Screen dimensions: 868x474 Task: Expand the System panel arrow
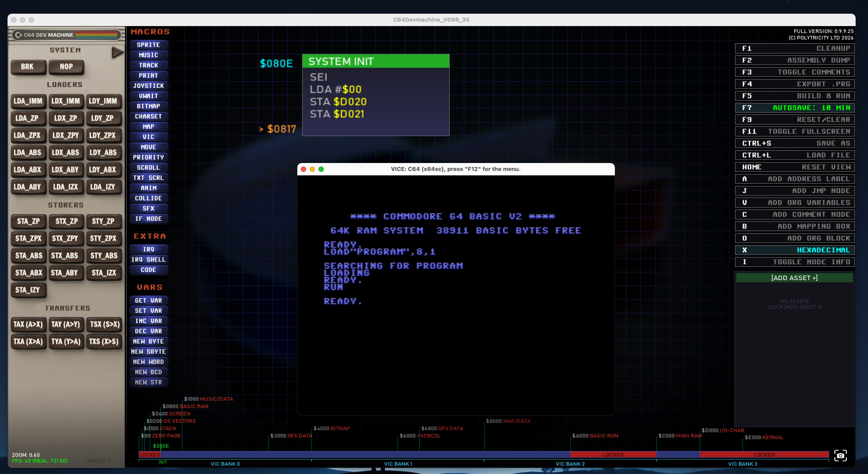(x=118, y=53)
